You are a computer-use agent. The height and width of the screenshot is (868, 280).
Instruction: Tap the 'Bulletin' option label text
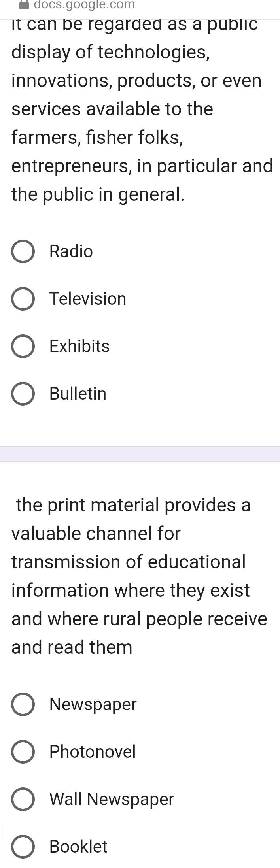(x=78, y=394)
